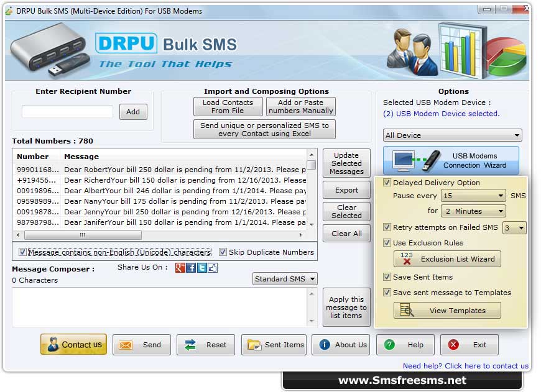Open the Exclusion List Wizard
This screenshot has width=541, height=392.
click(447, 259)
